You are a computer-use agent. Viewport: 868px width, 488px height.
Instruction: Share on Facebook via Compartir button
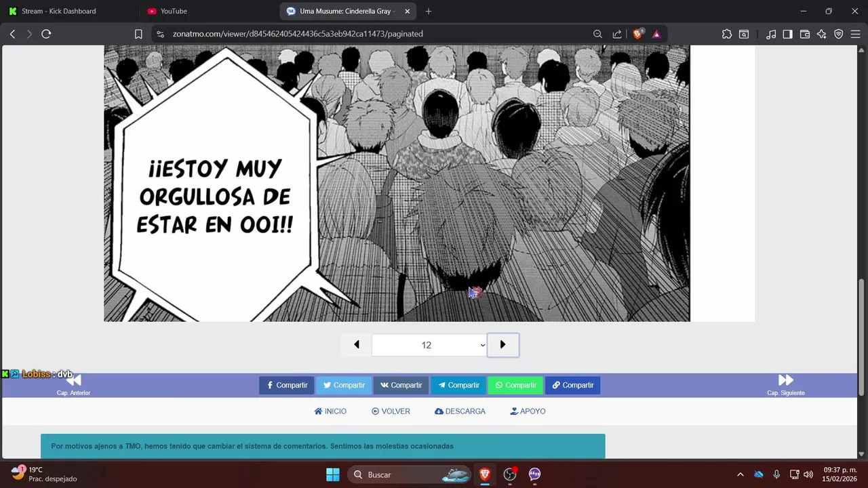coord(287,385)
